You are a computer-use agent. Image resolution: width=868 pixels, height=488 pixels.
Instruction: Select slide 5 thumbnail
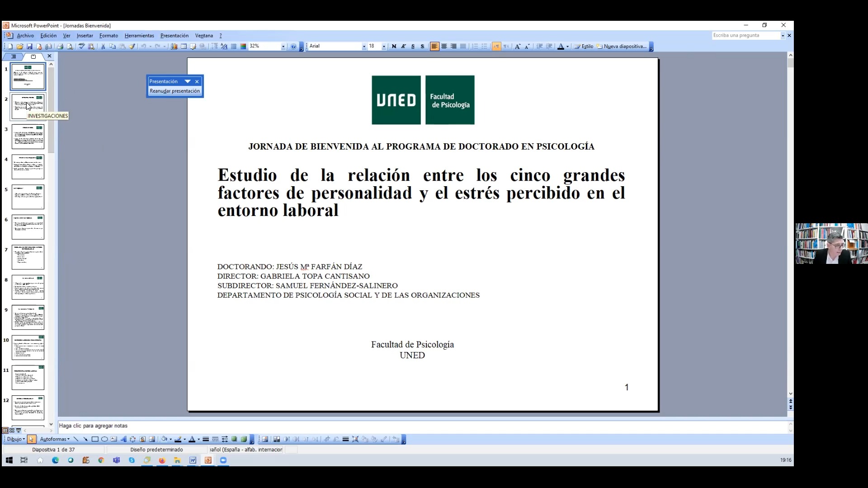pyautogui.click(x=28, y=197)
